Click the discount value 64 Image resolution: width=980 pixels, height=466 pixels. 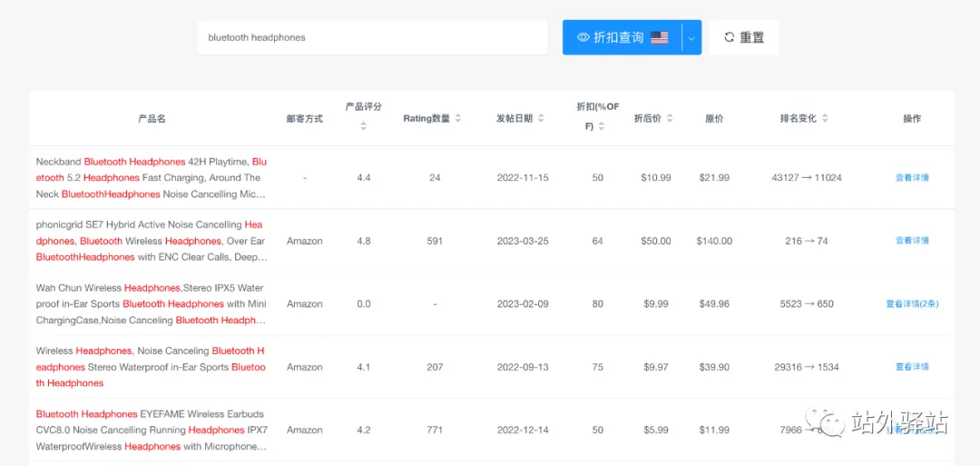[x=597, y=241]
